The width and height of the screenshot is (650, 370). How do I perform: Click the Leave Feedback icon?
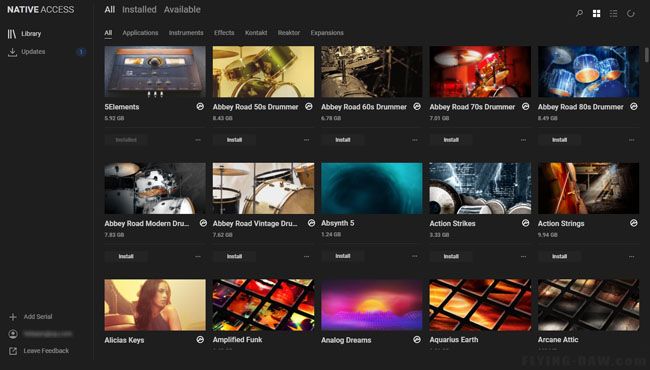[x=13, y=351]
